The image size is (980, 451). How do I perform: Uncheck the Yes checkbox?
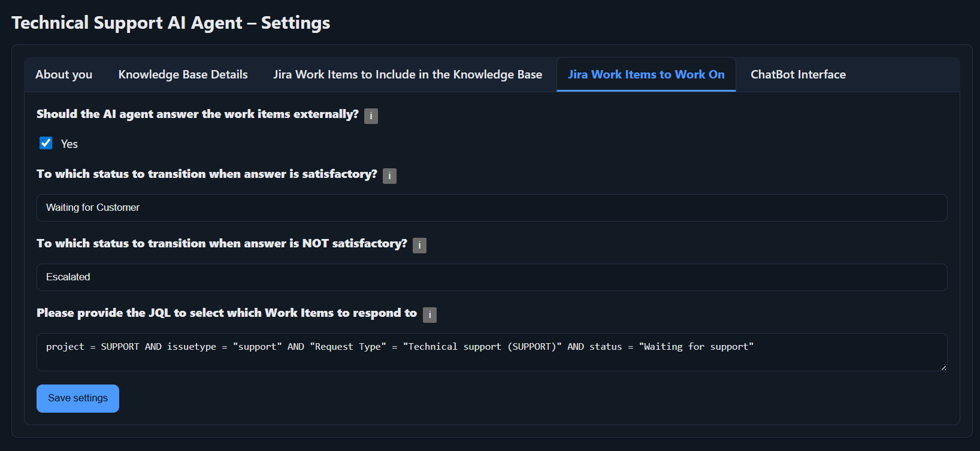pyautogui.click(x=46, y=143)
